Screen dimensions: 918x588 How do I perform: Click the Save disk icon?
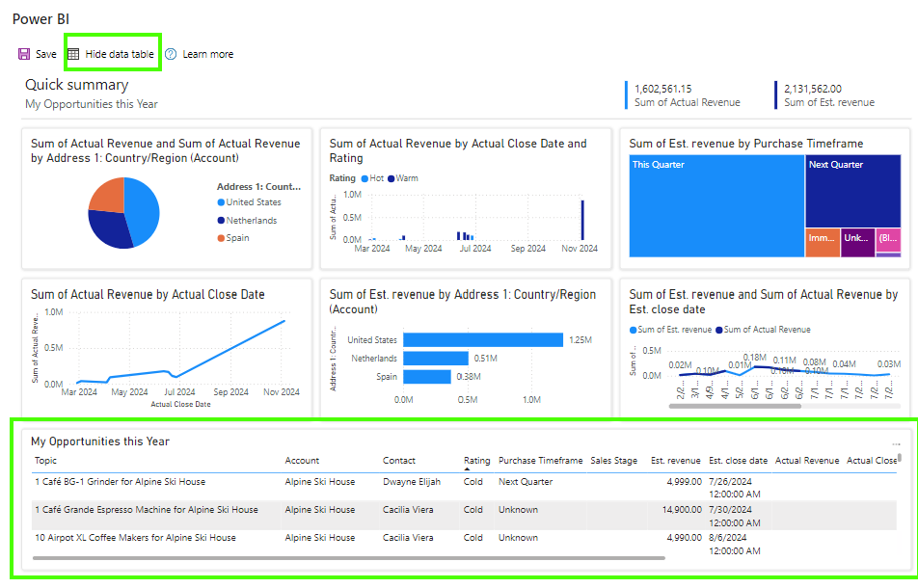pos(24,54)
